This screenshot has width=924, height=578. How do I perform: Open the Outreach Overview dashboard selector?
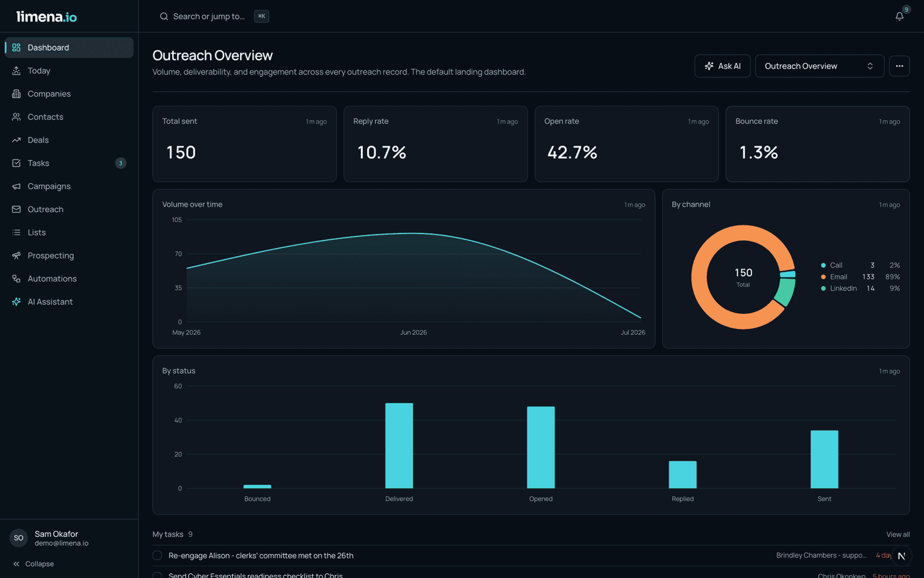[x=819, y=66]
